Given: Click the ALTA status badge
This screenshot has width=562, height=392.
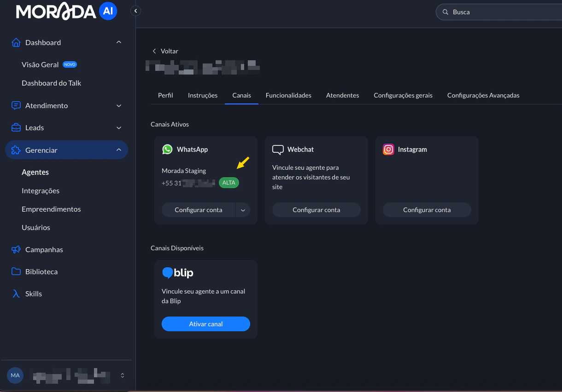Looking at the screenshot, I should point(229,183).
